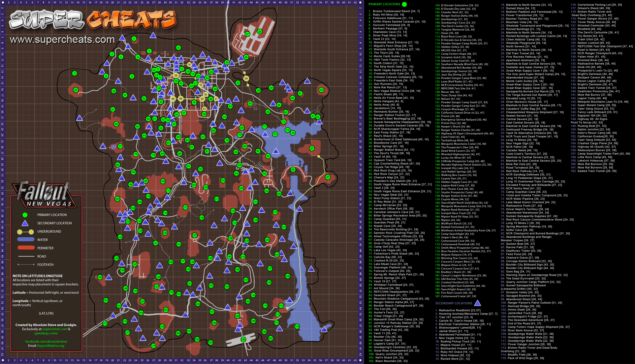
Task: Click green primary marker 126 on map
Action: click(x=165, y=233)
